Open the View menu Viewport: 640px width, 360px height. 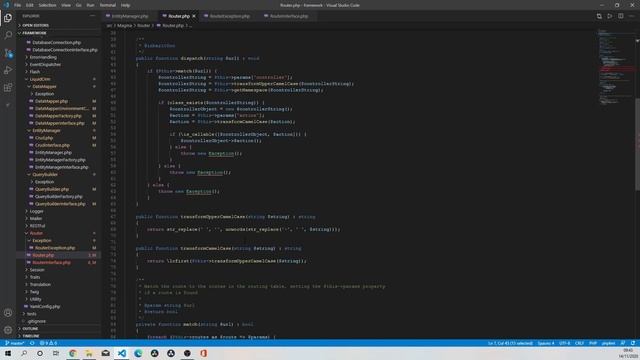click(x=66, y=5)
